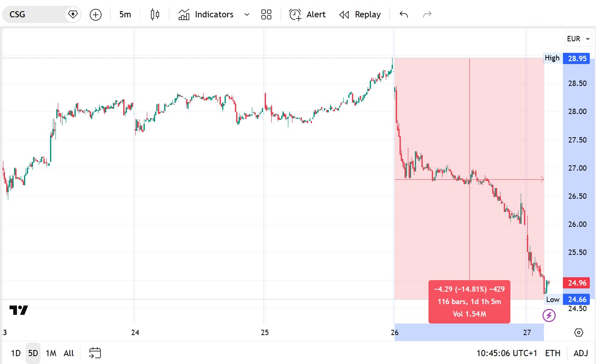This screenshot has width=608, height=364.
Task: Click the TradingView logo
Action: [19, 310]
